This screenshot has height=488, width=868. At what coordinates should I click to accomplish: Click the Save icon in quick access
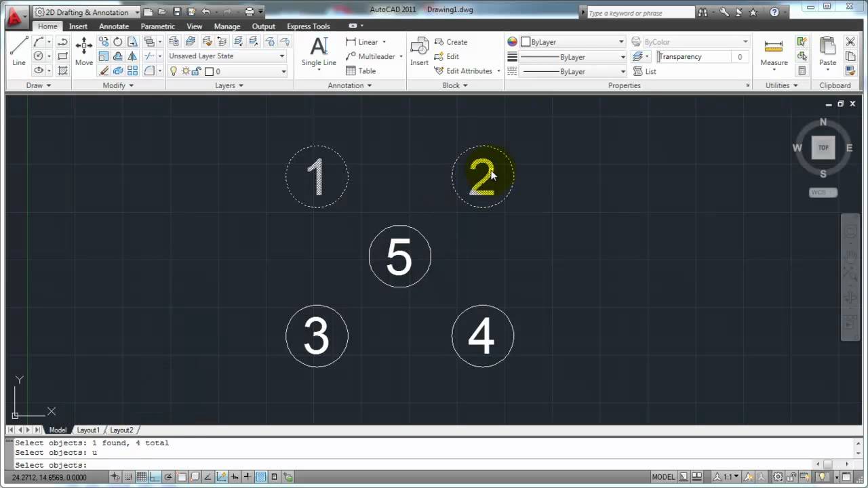point(177,12)
